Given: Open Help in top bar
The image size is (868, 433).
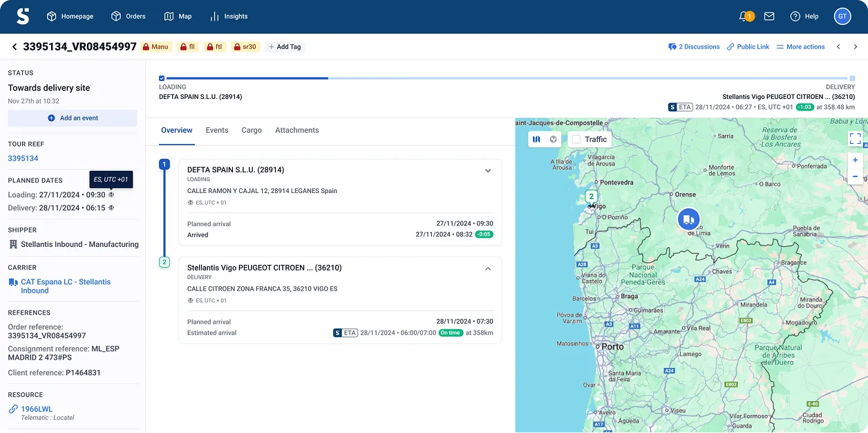Looking at the screenshot, I should pos(804,16).
